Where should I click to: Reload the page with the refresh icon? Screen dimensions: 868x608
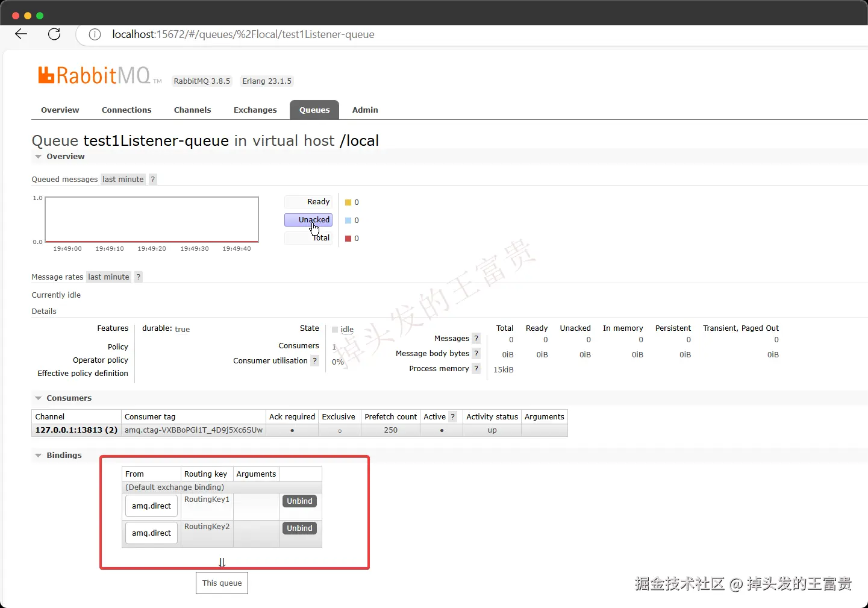coord(54,34)
